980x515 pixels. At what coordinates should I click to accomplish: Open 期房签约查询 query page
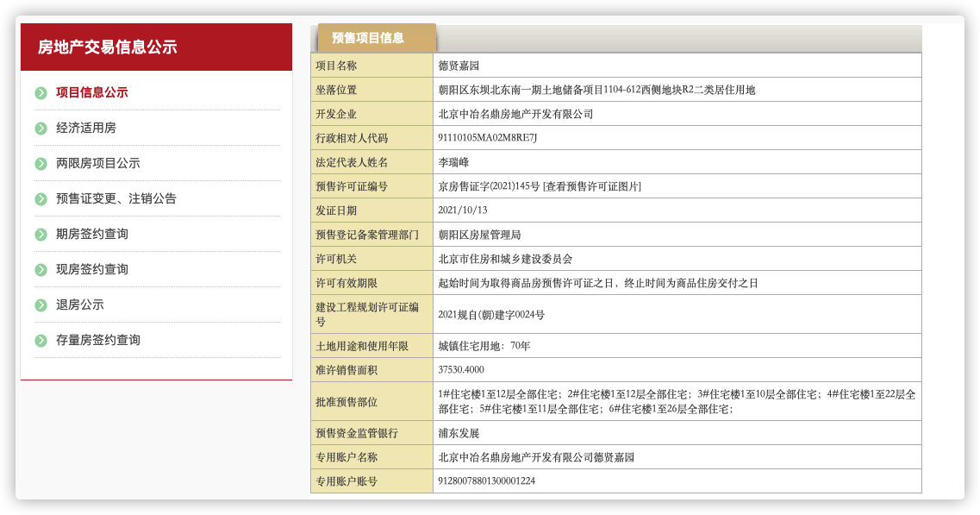point(91,235)
